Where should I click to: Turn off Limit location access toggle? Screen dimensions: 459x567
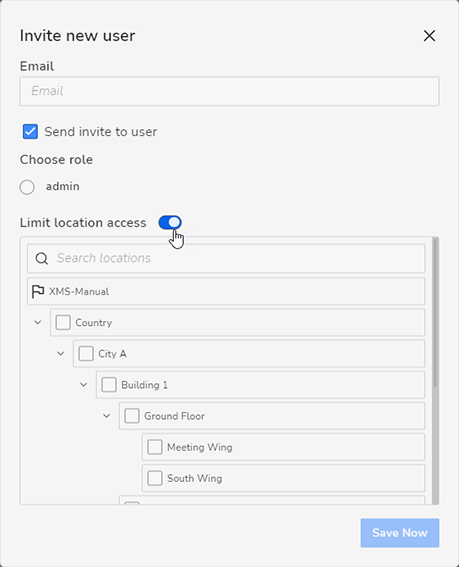pyautogui.click(x=170, y=223)
